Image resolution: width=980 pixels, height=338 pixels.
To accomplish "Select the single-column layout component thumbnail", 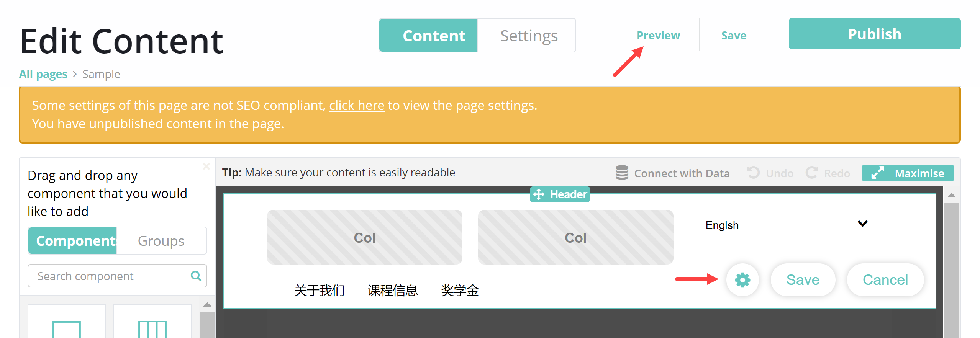I will click(67, 321).
